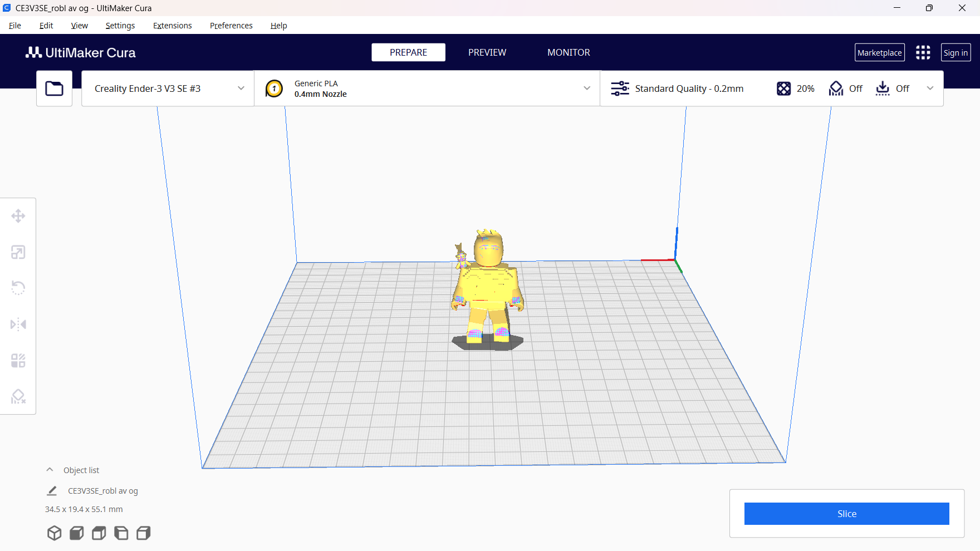
Task: Open the Edit menu
Action: click(x=46, y=26)
